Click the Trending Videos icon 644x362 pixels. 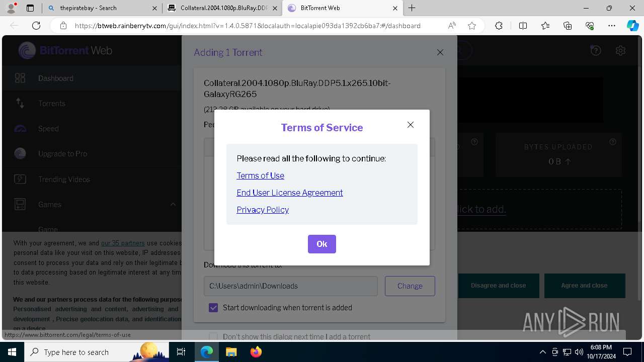point(20,179)
